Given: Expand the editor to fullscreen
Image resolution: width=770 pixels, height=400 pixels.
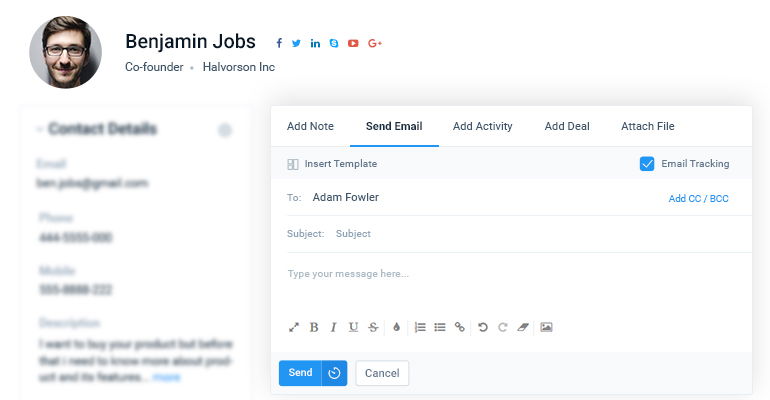Looking at the screenshot, I should (x=294, y=327).
